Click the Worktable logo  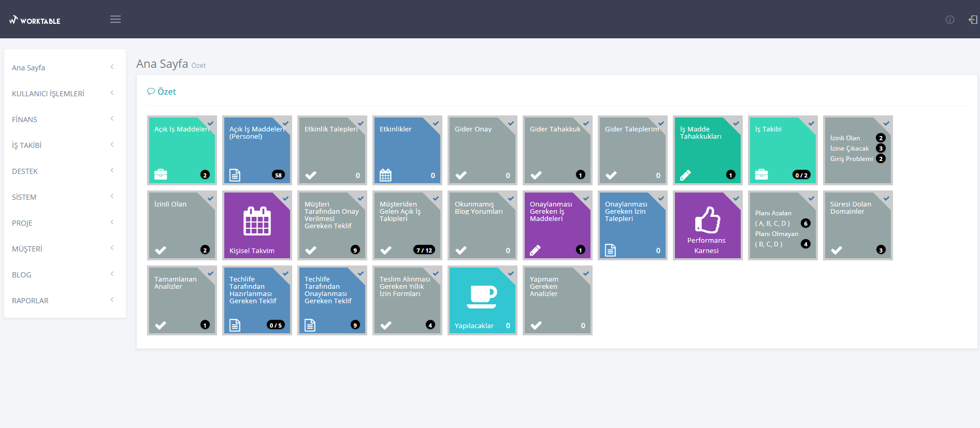[35, 21]
